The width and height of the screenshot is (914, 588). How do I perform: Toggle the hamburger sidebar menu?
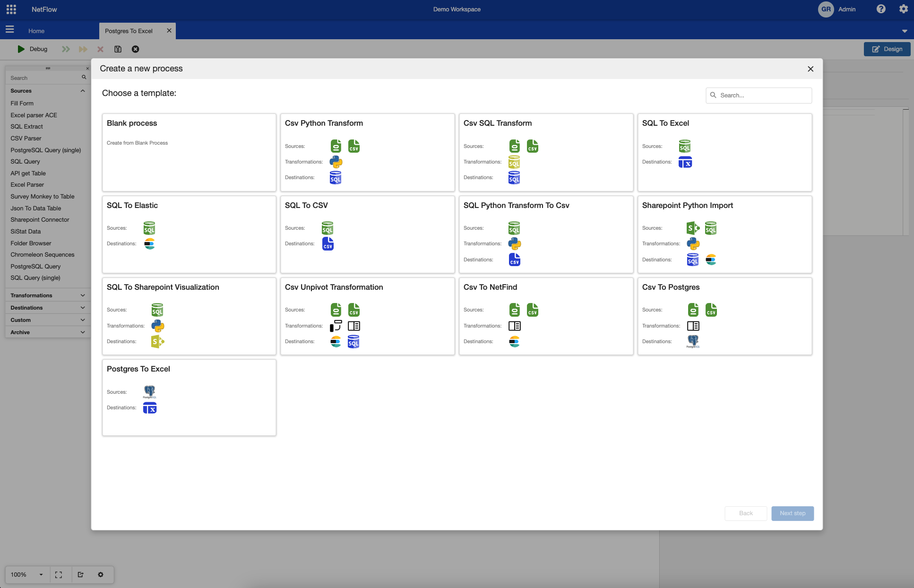click(x=9, y=30)
